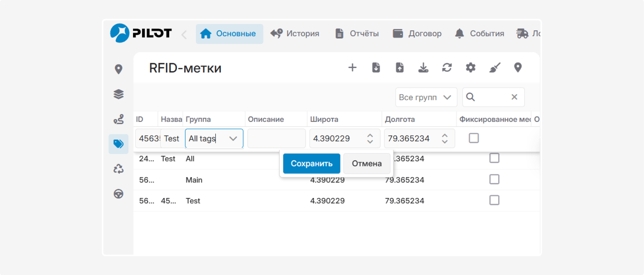Click the Фиксированное column header
Screen dimensions: 644x275
coord(494,119)
